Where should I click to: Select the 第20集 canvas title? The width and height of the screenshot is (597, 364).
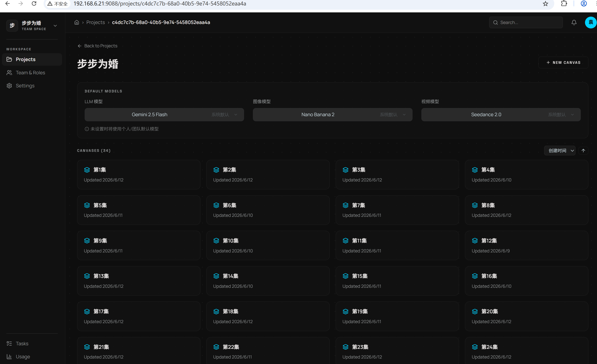coord(489,311)
